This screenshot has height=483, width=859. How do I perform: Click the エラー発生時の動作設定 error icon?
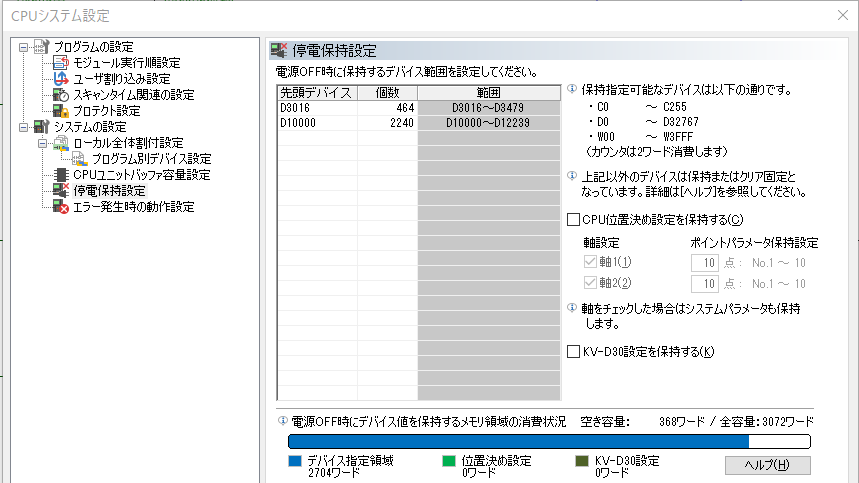pyautogui.click(x=61, y=207)
